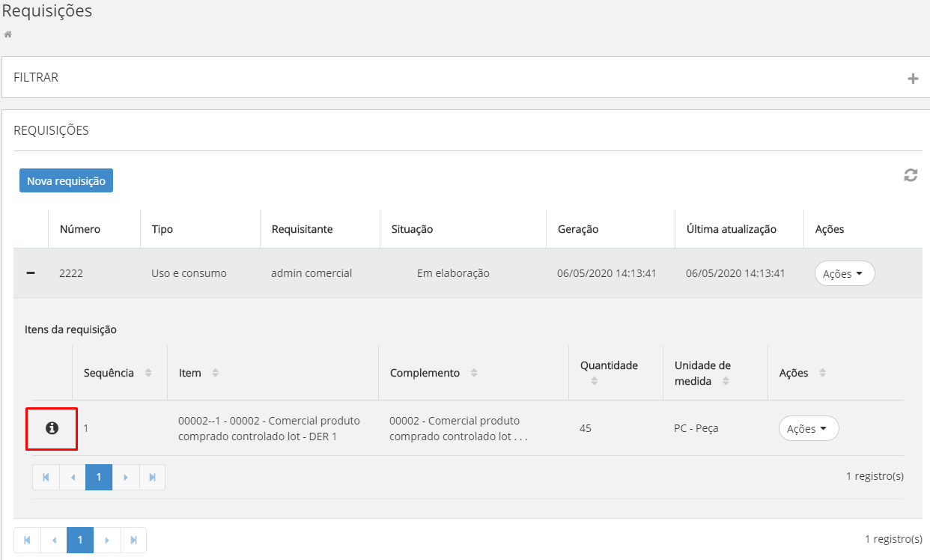Screen dimensions: 930x560
Task: Go to previous page of requisitions list
Action: point(54,540)
